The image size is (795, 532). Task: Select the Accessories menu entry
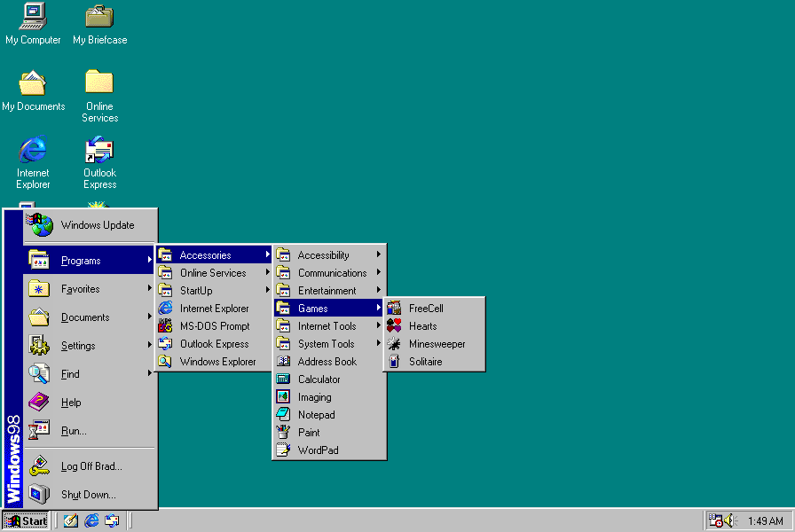pos(214,254)
